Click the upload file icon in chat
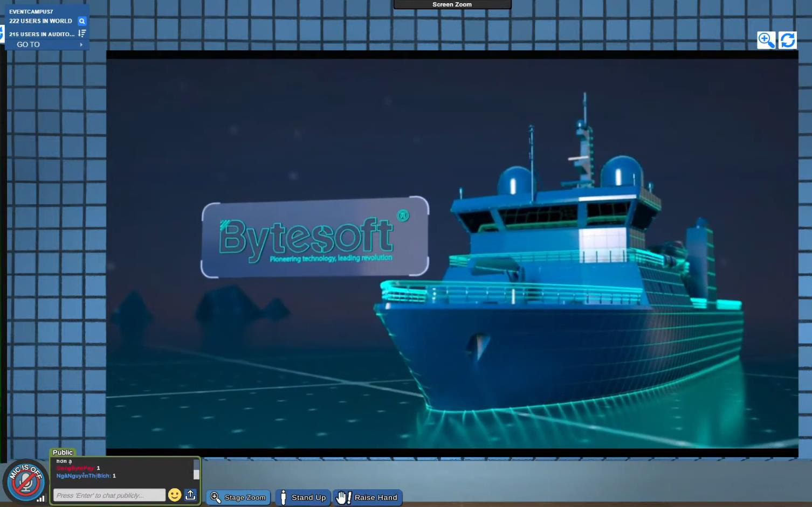The image size is (812, 507). [x=190, y=495]
